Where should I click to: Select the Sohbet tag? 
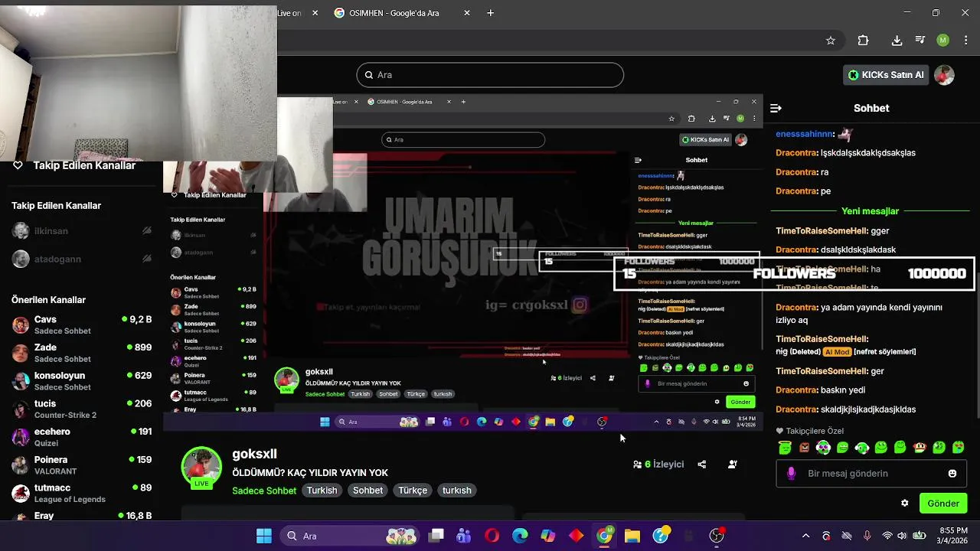tap(367, 491)
